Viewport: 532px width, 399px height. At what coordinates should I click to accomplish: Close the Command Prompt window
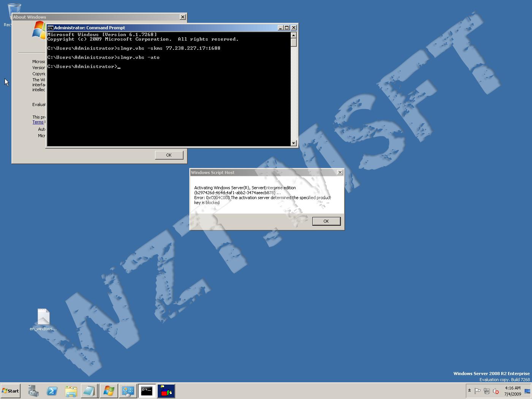coord(294,28)
